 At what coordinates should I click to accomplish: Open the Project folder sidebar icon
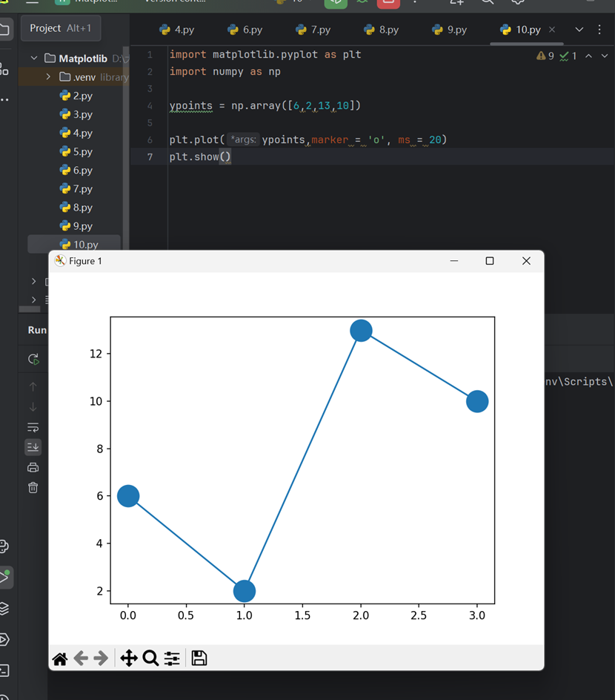click(x=4, y=30)
